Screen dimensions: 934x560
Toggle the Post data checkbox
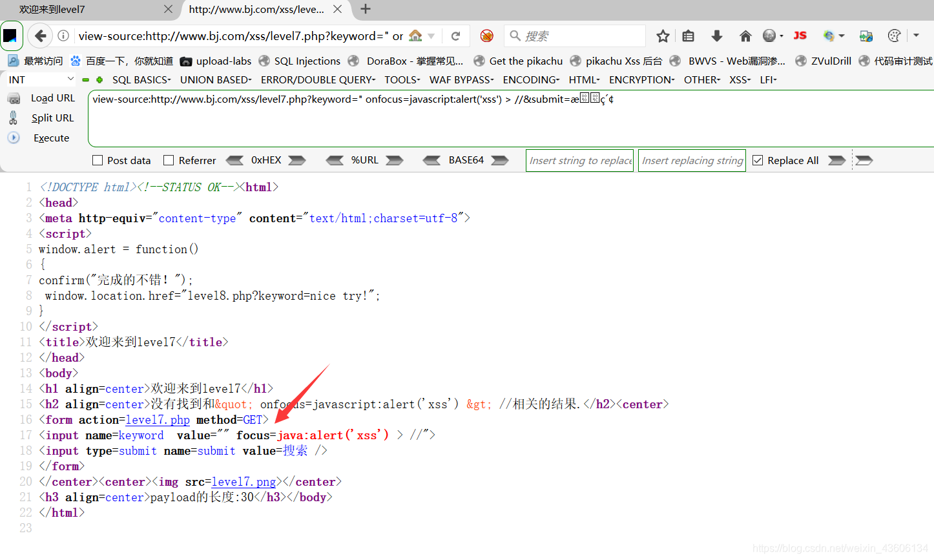[98, 160]
